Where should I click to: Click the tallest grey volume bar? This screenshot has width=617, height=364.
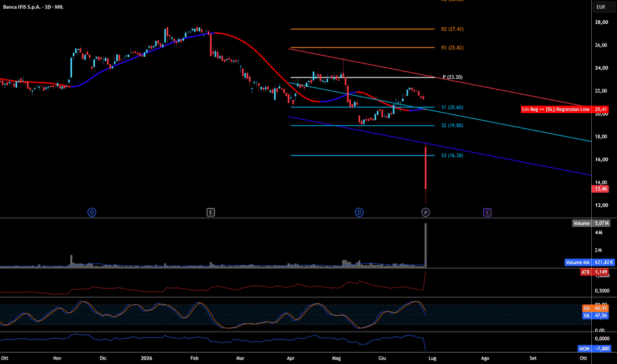coord(426,246)
